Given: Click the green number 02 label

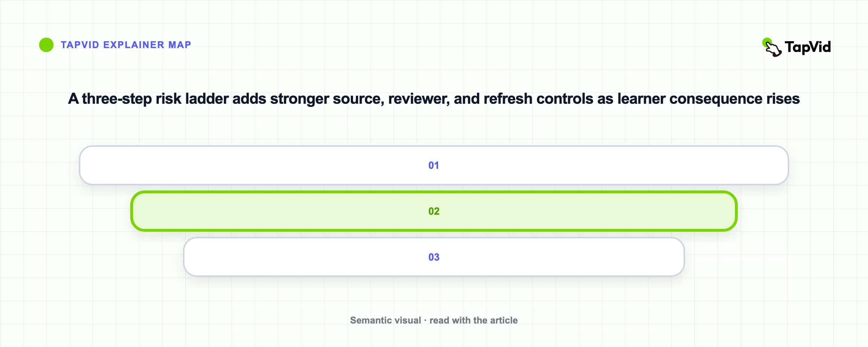Looking at the screenshot, I should pos(434,211).
